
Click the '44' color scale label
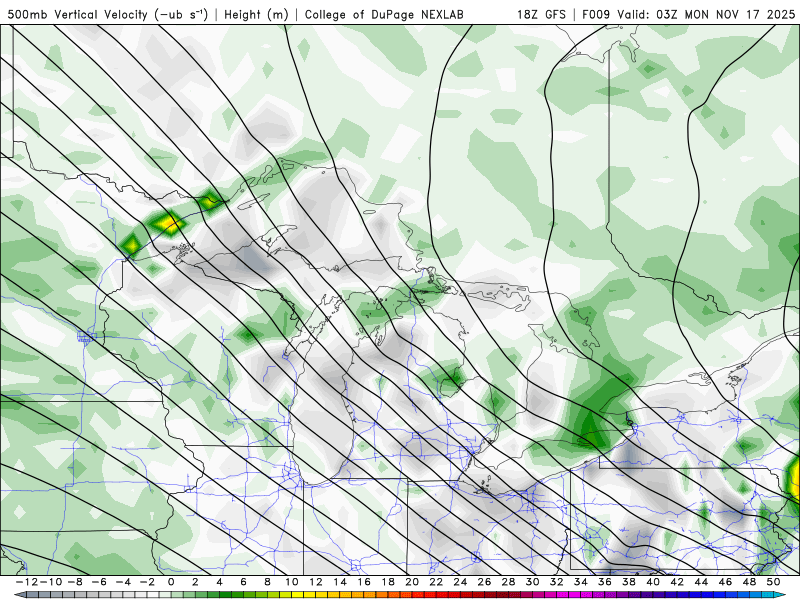(701, 582)
